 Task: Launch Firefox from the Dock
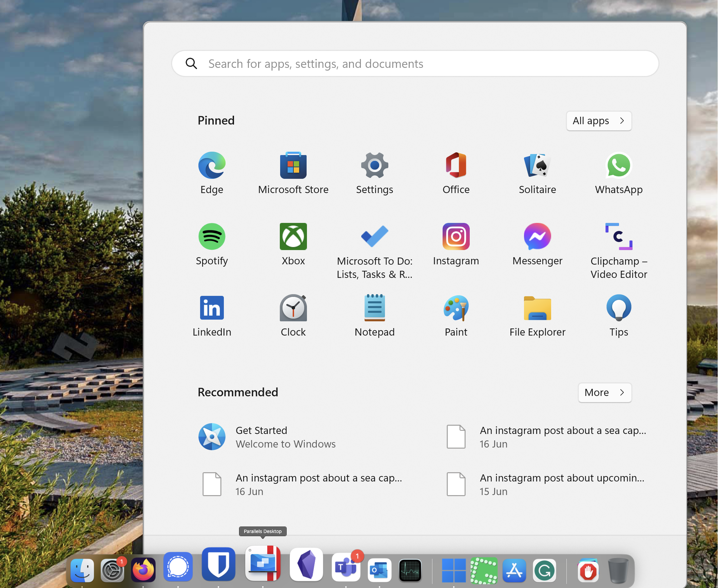(143, 570)
